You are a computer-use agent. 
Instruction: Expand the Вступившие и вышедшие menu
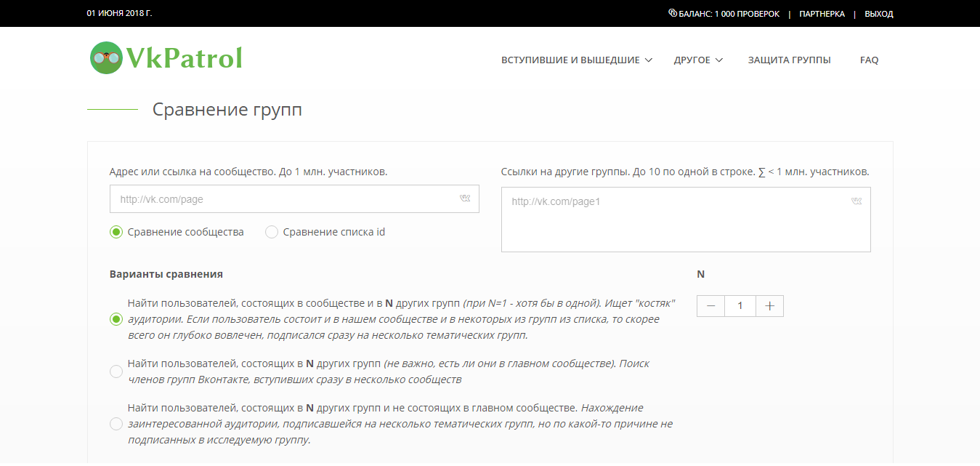pos(577,60)
